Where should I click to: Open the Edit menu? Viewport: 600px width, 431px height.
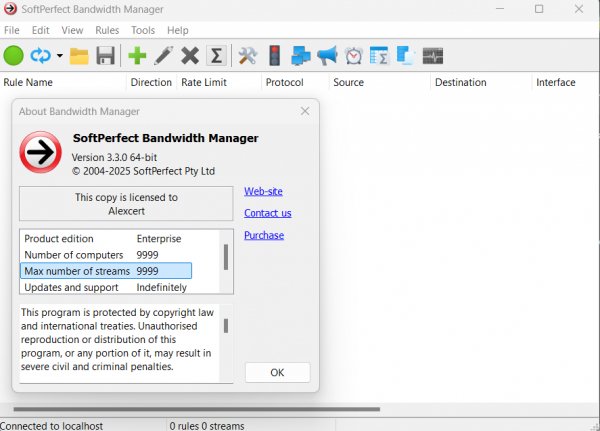(x=41, y=30)
